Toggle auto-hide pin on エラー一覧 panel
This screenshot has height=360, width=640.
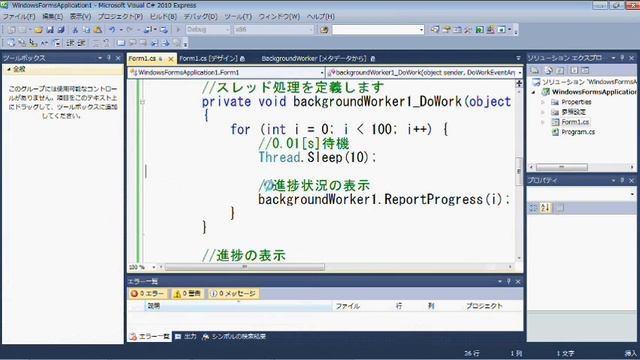pos(509,281)
